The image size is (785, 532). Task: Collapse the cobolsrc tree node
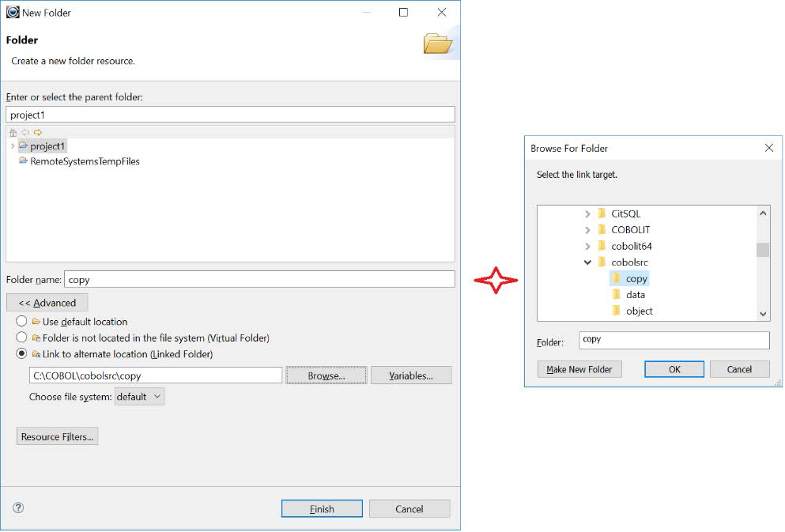pos(588,262)
